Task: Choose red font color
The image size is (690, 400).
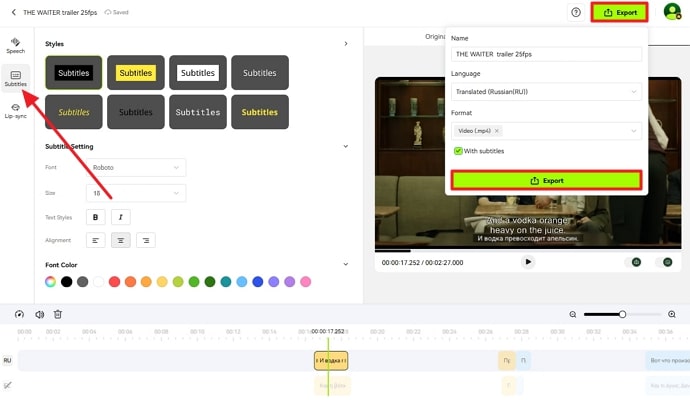Action: [114, 282]
